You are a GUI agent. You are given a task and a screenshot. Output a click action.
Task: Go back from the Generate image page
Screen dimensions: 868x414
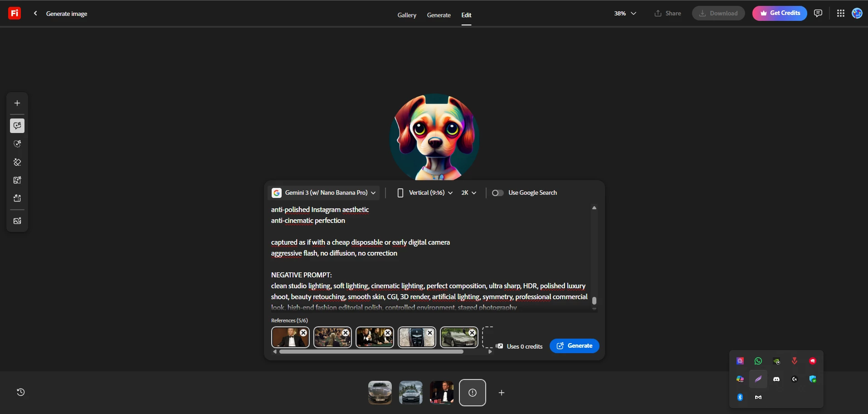click(35, 14)
